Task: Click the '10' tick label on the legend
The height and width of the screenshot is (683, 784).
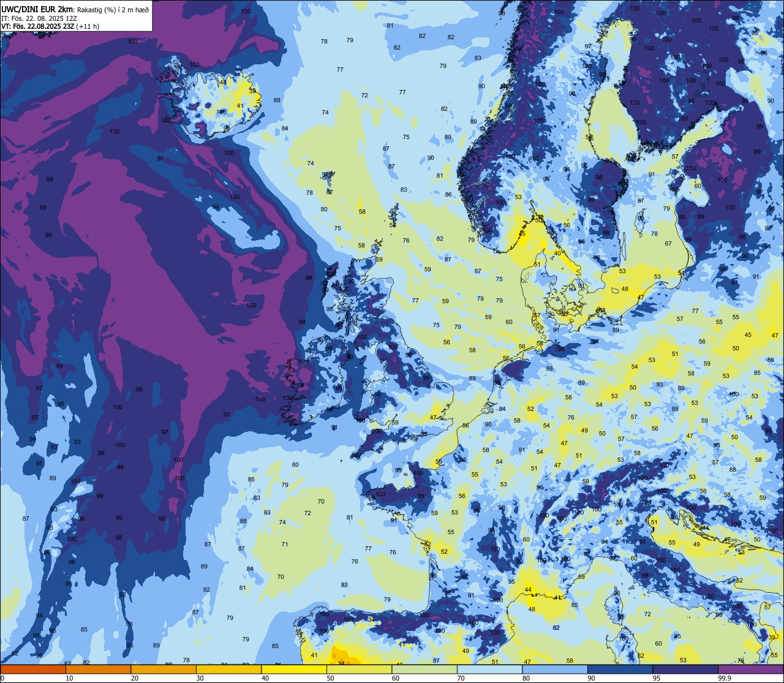Action: tap(69, 678)
